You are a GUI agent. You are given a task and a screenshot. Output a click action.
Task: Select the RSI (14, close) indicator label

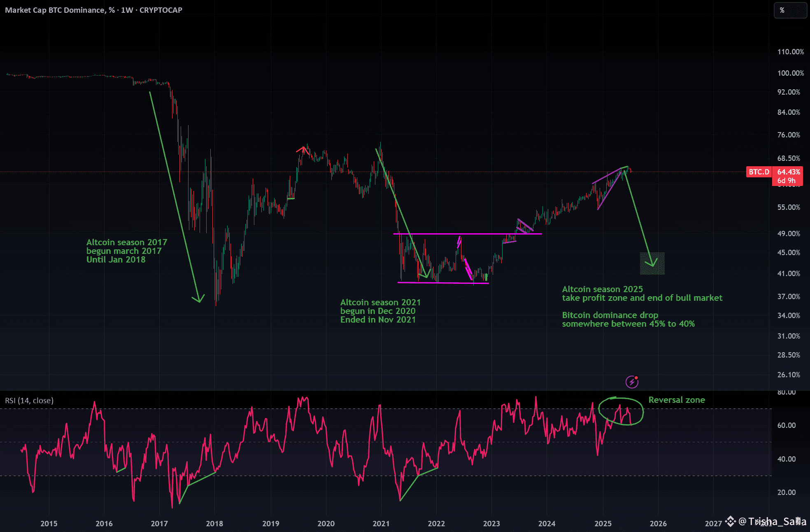(29, 400)
